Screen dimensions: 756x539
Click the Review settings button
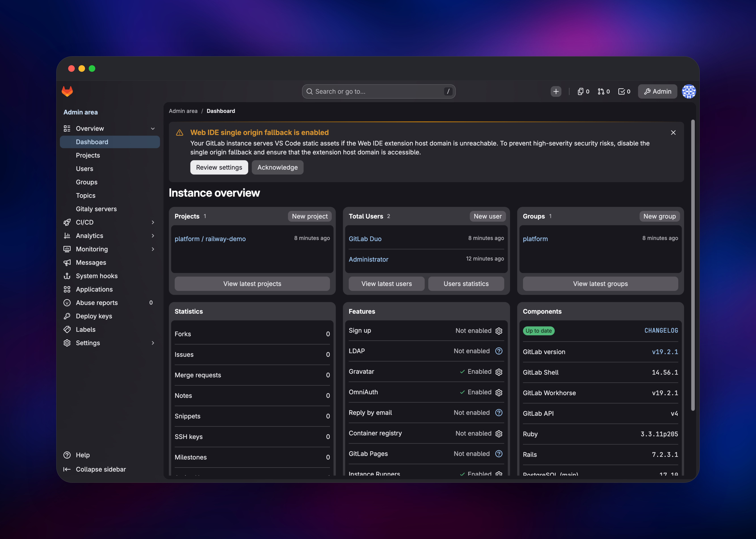219,167
